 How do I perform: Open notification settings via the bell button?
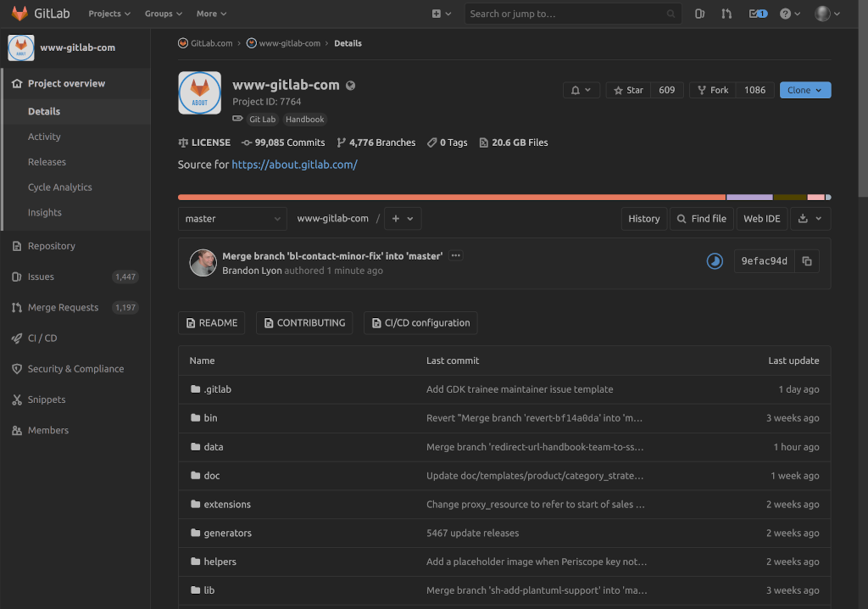tap(581, 90)
